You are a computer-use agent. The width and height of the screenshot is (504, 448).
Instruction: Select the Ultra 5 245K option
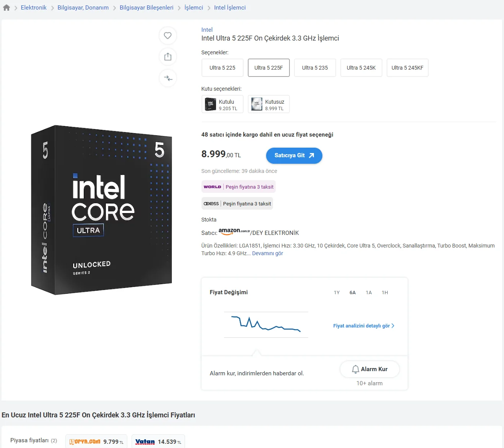(x=361, y=68)
